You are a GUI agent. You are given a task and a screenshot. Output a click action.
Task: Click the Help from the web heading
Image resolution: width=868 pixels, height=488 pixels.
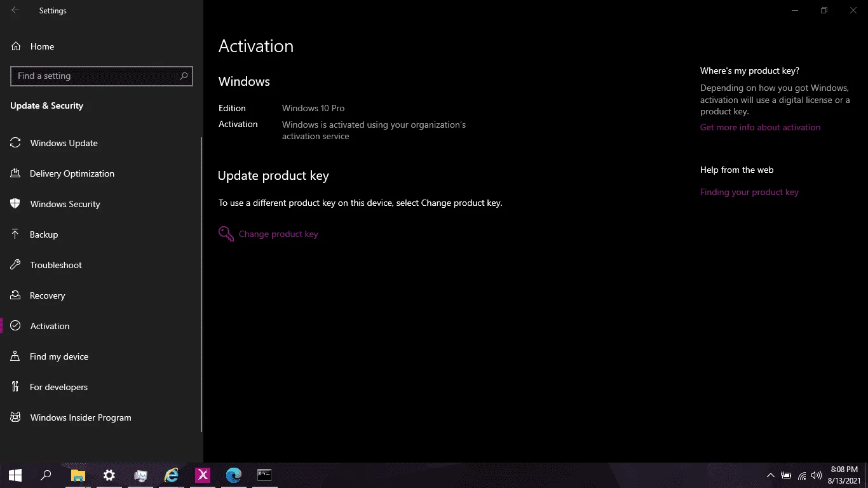[x=737, y=170]
